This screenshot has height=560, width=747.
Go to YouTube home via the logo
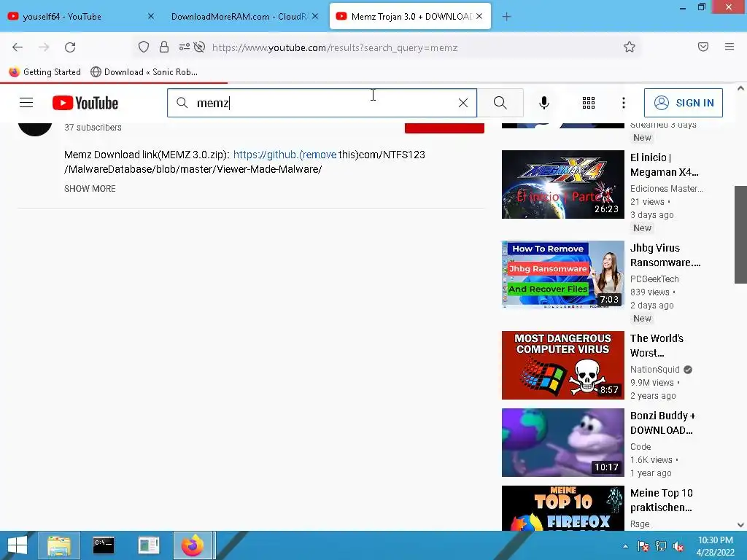(x=85, y=103)
